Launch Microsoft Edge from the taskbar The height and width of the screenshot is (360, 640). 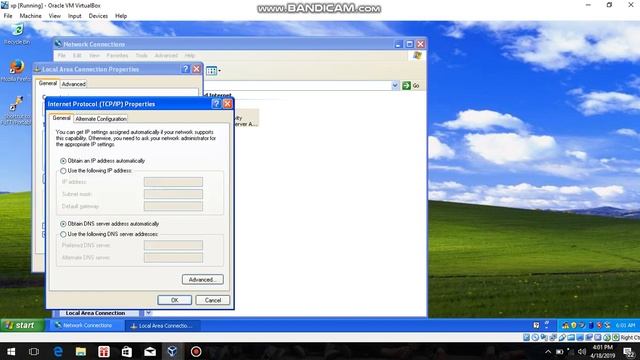pos(58,351)
